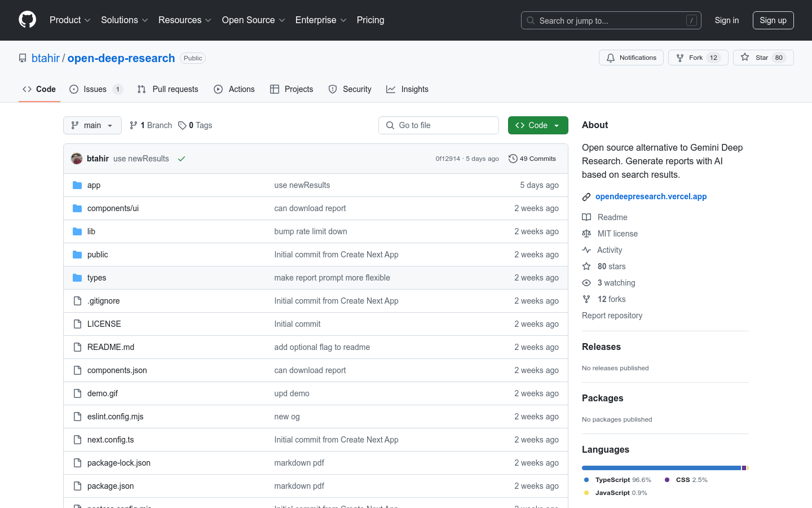Click 'make report prompt more flexible' message

tap(332, 278)
